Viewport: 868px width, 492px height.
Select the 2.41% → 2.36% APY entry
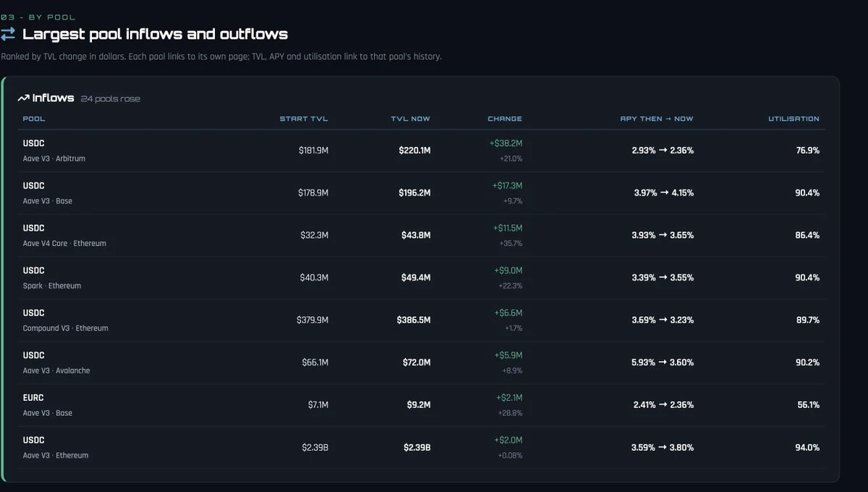pos(663,405)
